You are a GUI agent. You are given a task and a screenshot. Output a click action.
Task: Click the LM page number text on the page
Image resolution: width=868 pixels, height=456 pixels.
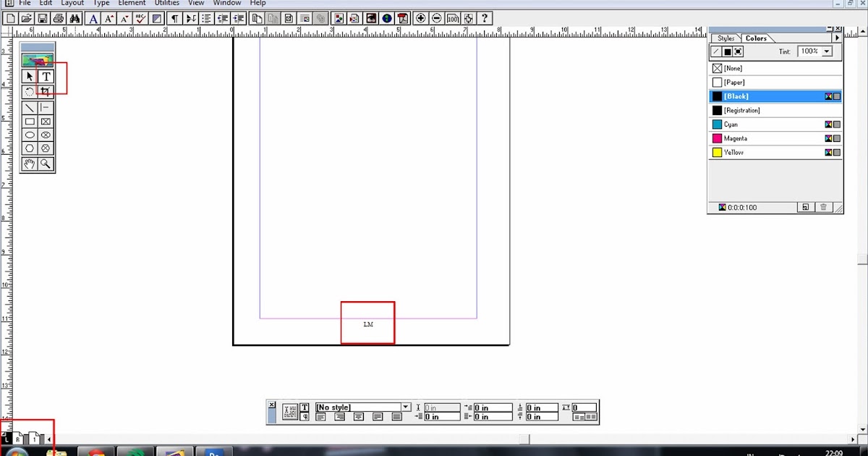pos(368,324)
